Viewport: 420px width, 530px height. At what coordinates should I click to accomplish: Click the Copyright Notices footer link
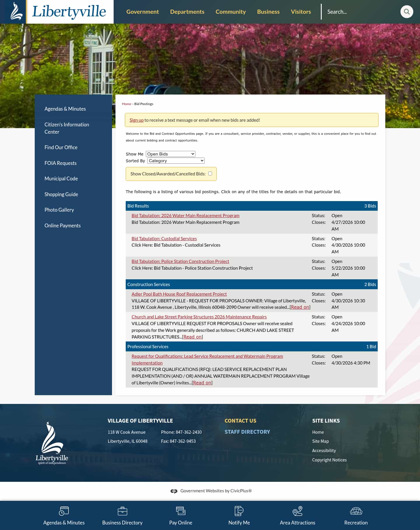tap(329, 460)
